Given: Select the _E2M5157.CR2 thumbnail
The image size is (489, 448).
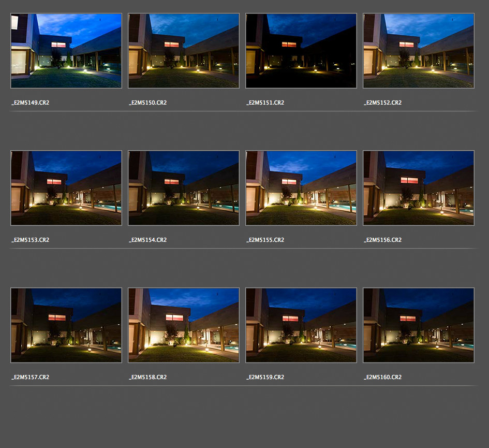Looking at the screenshot, I should pos(66,325).
